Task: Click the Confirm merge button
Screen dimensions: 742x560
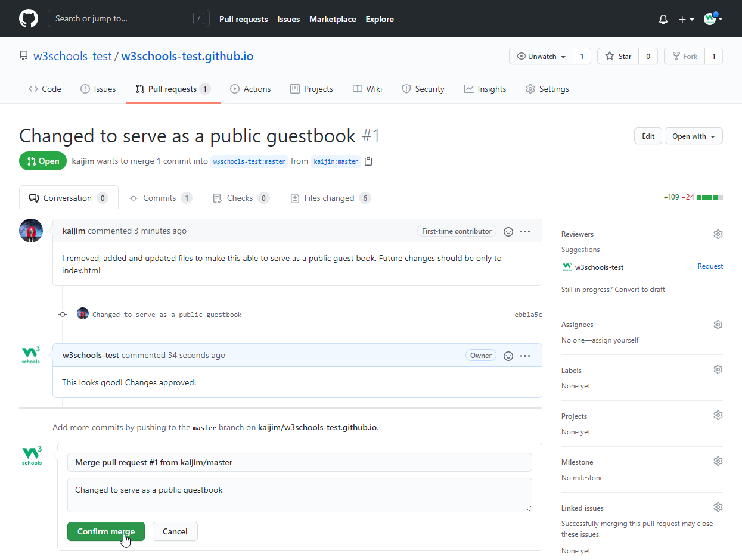Action: coord(106,531)
